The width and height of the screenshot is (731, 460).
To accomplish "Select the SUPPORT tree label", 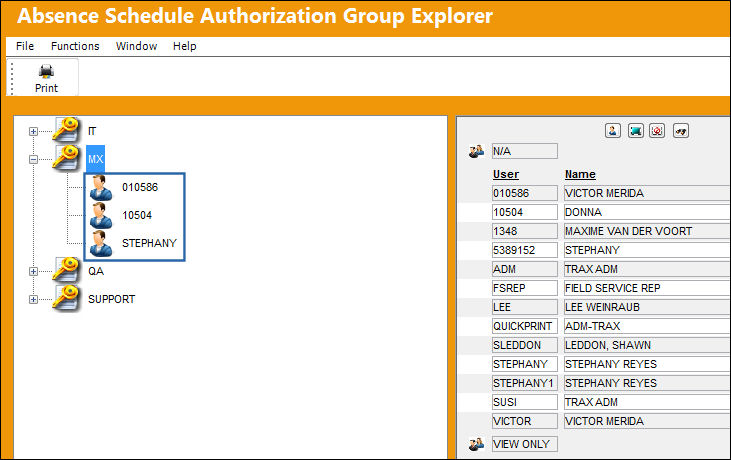I will [111, 299].
